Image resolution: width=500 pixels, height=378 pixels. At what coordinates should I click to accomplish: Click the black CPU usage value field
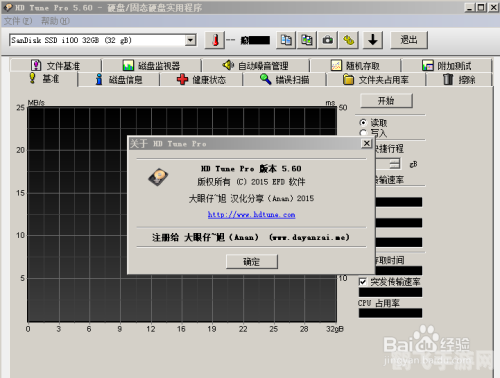[390, 313]
